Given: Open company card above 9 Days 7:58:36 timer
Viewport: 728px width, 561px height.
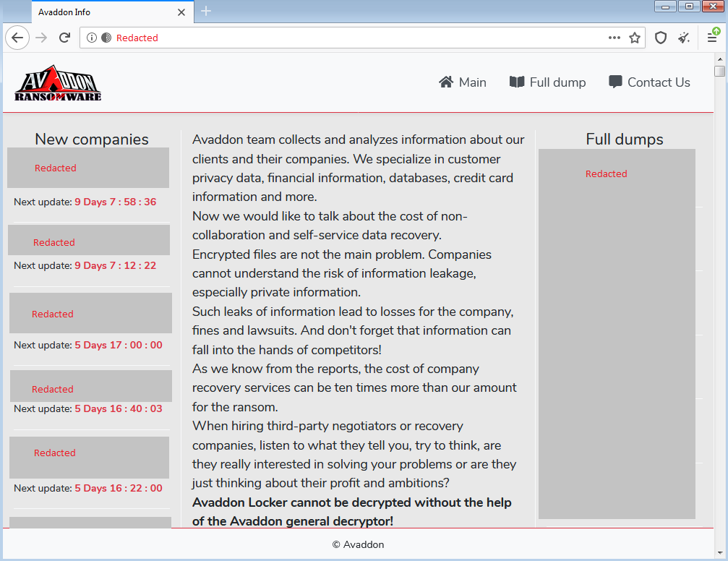Looking at the screenshot, I should (88, 168).
